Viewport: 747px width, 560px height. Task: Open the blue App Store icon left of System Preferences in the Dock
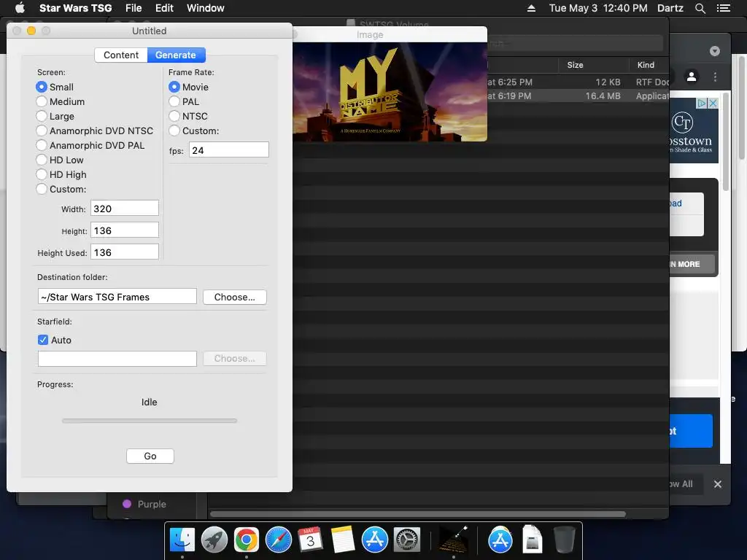375,540
